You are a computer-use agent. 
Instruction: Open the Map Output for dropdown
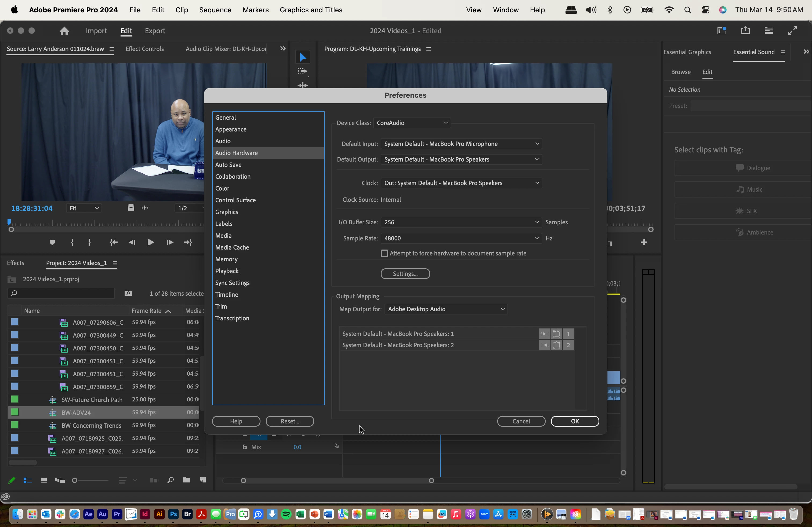(446, 309)
